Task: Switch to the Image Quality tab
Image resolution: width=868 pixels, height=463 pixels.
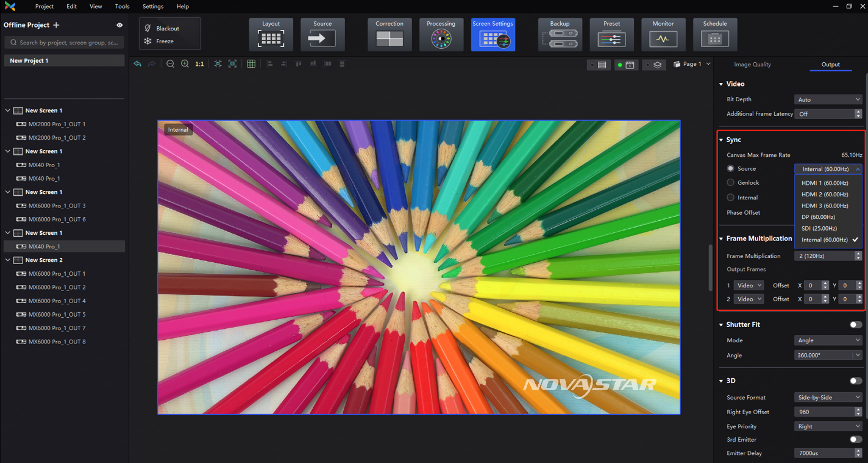Action: click(x=752, y=64)
